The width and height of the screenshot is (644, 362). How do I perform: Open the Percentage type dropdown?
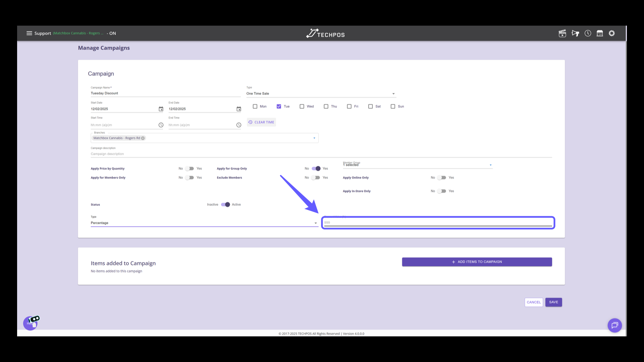click(x=315, y=223)
